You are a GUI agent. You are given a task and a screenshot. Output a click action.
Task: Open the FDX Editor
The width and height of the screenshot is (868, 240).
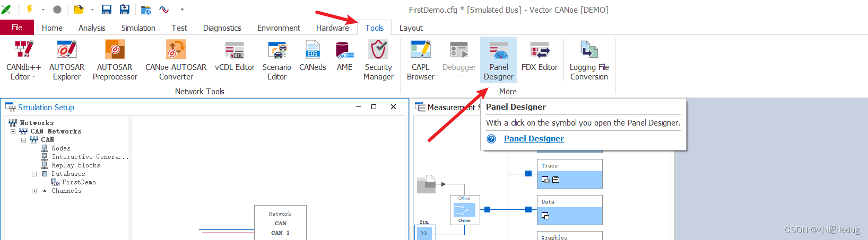(540, 56)
